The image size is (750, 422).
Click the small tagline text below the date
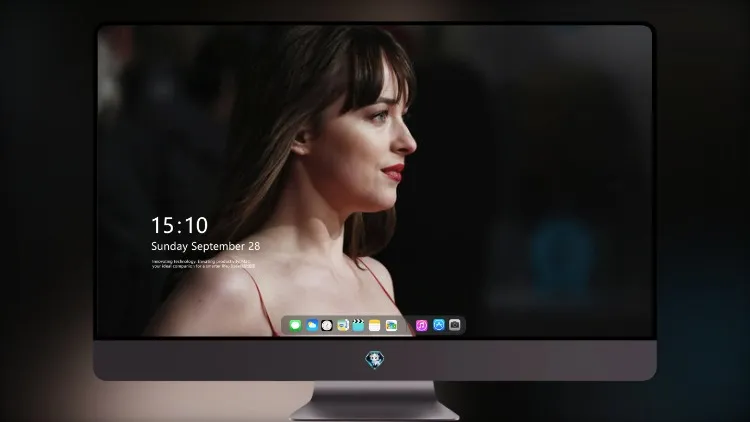[x=203, y=264]
